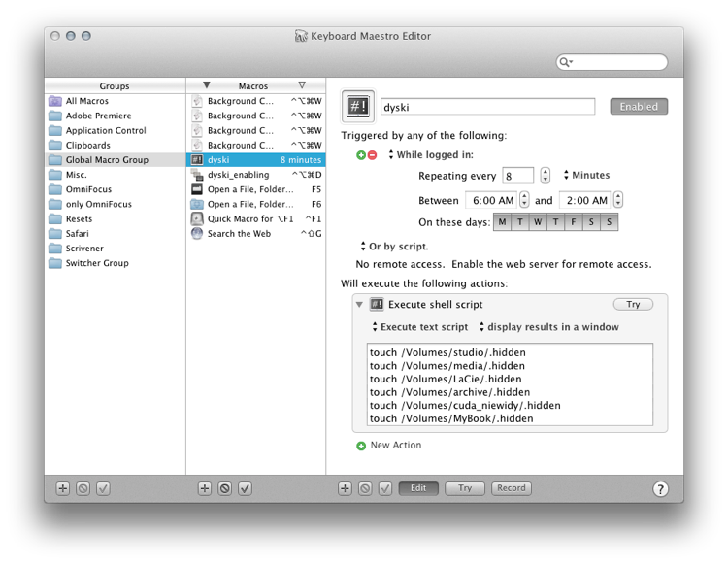Select the All Macros smart group
This screenshot has width=728, height=564.
point(116,101)
